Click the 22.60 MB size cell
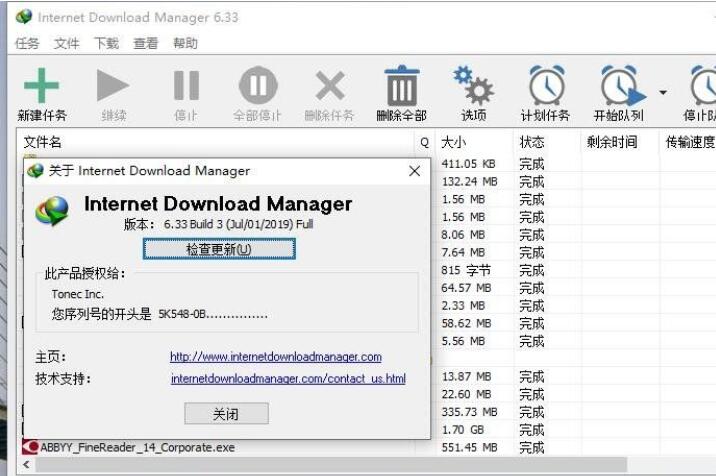Viewport: 716px width, 476px height. 466,394
